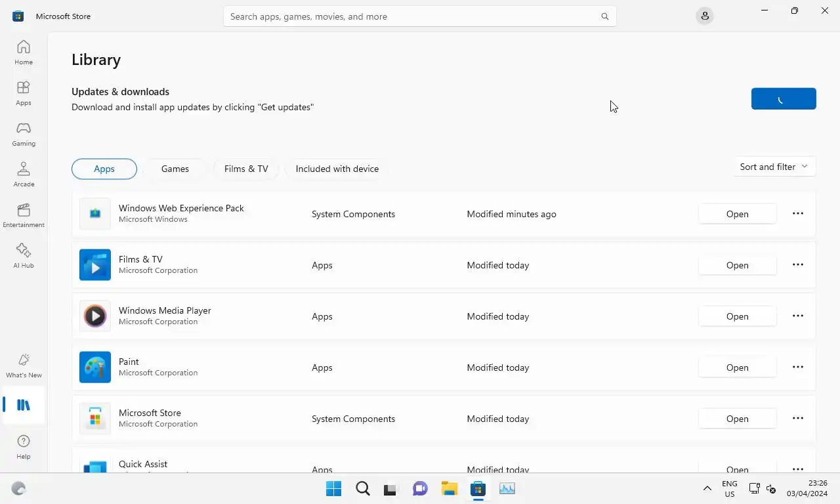Click the Updates & downloads heading
The width and height of the screenshot is (840, 504).
120,92
